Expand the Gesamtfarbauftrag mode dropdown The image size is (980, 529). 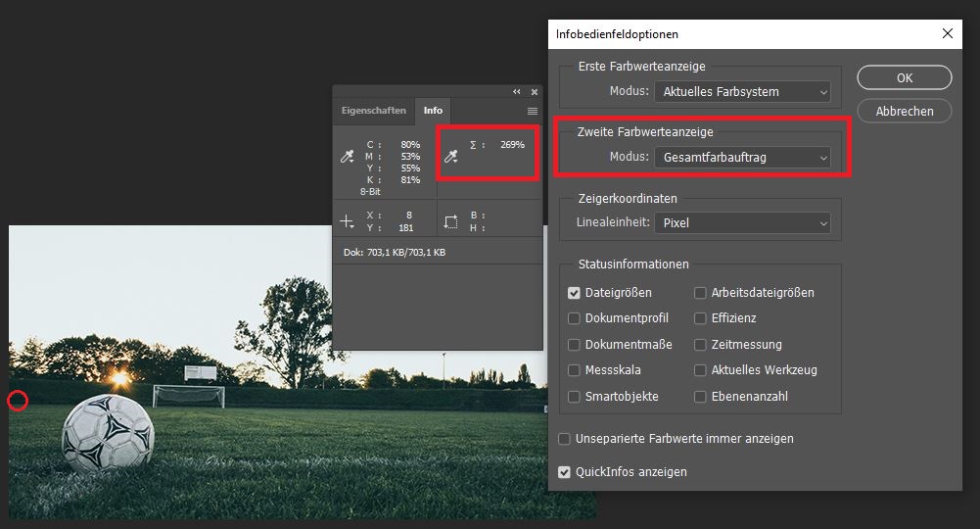point(741,157)
